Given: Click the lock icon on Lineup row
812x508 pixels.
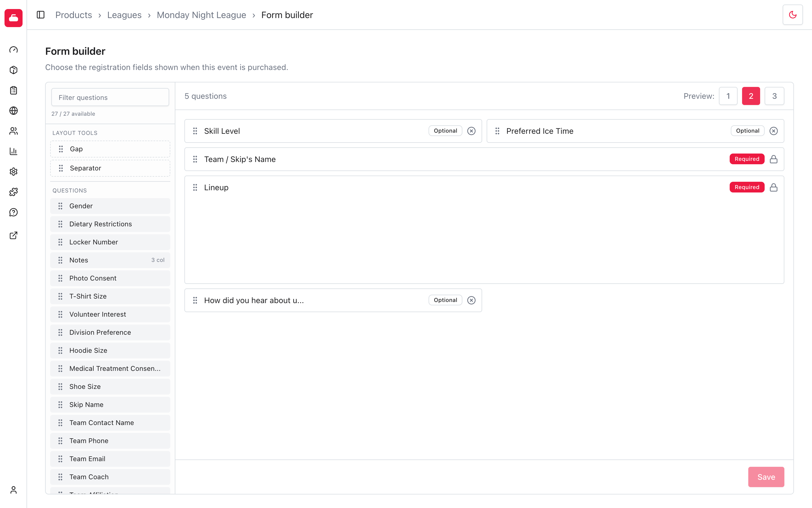Looking at the screenshot, I should coord(773,187).
